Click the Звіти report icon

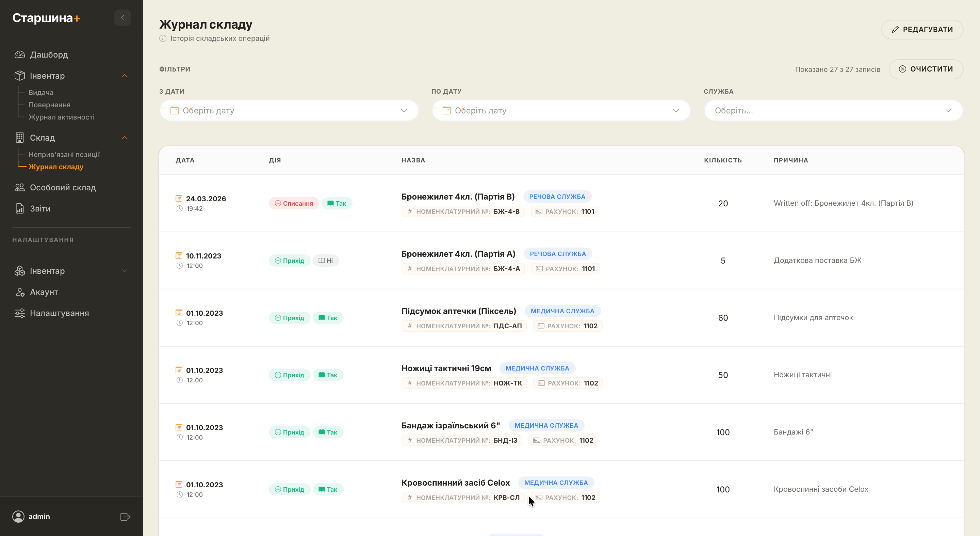tap(20, 209)
